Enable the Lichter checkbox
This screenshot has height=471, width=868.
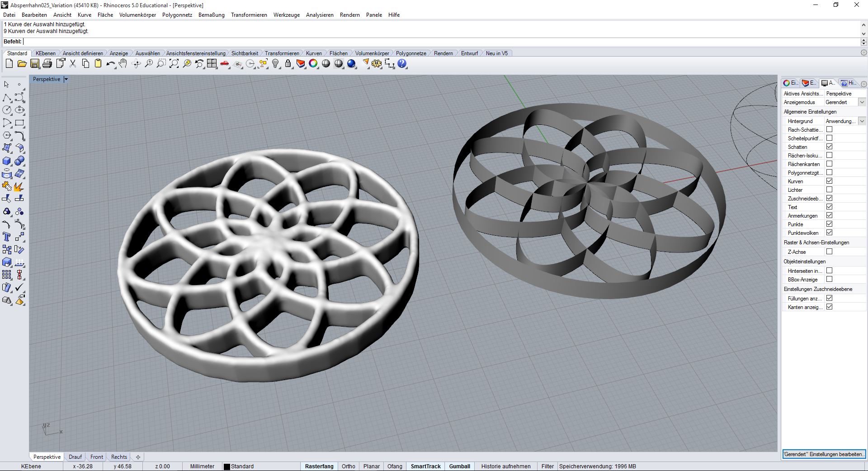pyautogui.click(x=829, y=190)
